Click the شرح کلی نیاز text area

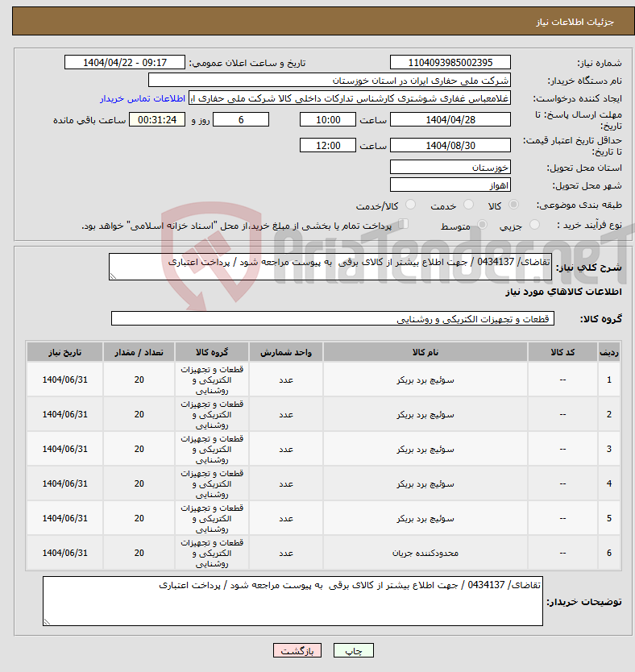pos(330,267)
